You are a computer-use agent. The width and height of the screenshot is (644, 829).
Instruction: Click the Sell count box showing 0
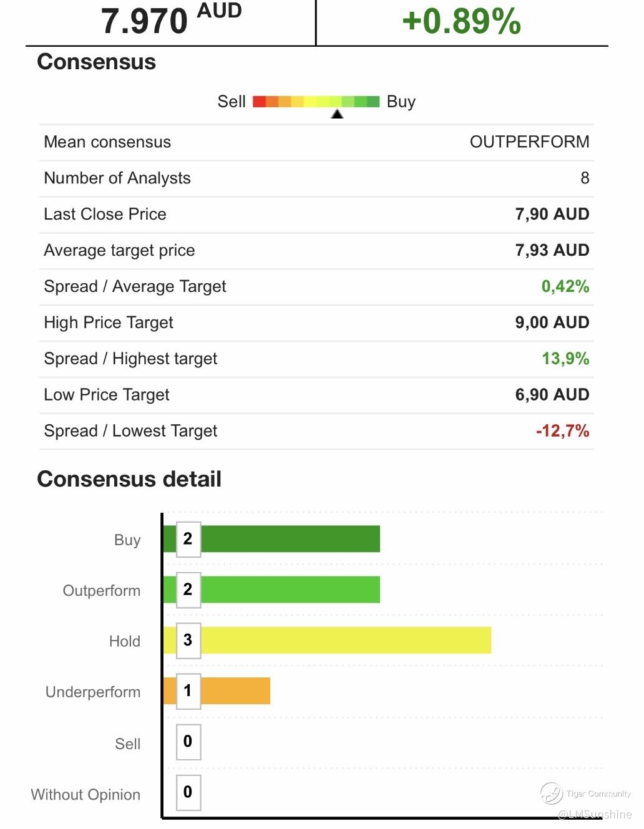[188, 742]
